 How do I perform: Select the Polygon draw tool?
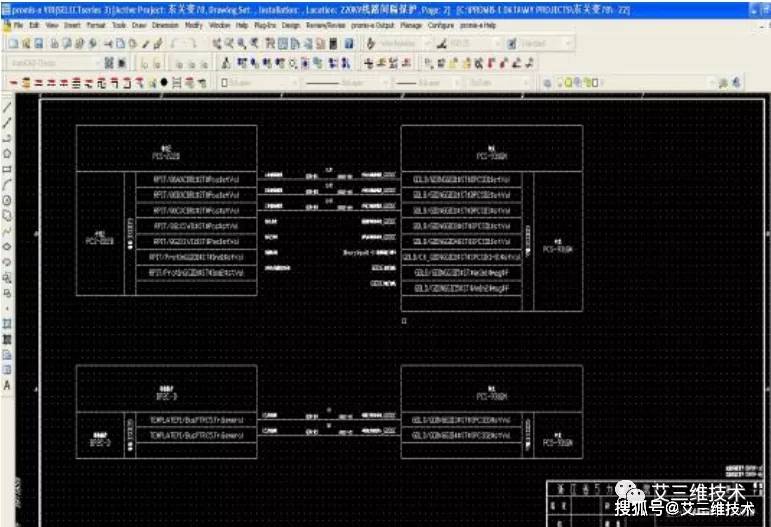click(7, 153)
